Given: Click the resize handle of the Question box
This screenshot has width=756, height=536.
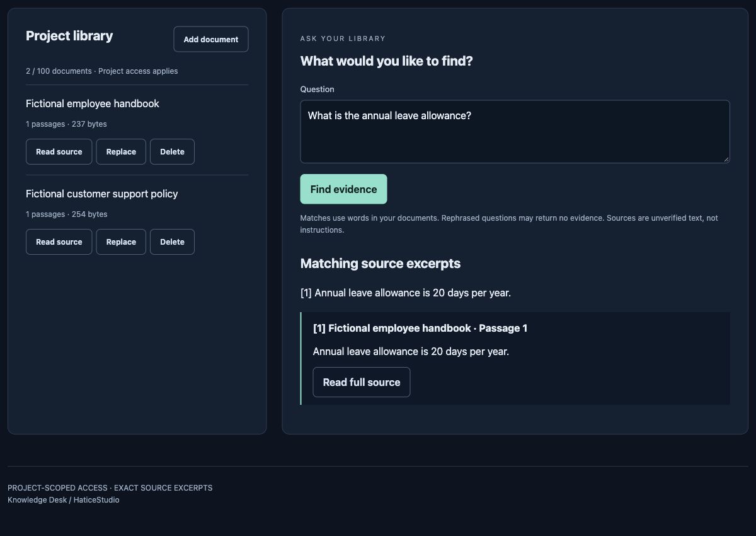Looking at the screenshot, I should 726,159.
